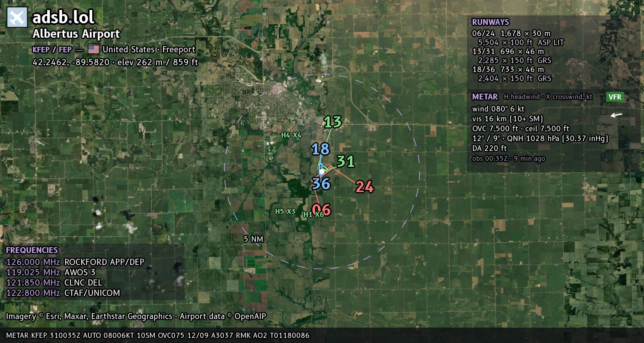Click the H4 X4 wind component label
The width and height of the screenshot is (644, 343).
coord(291,135)
